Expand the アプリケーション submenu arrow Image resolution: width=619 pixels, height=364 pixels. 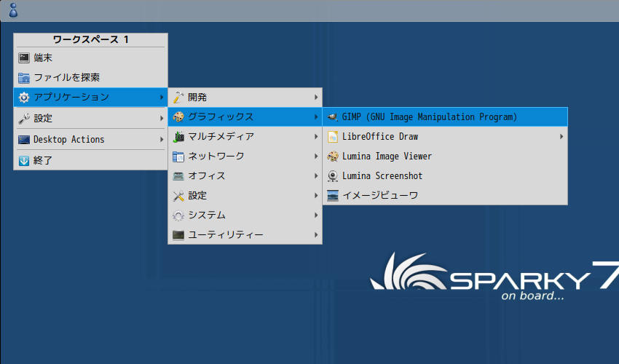(162, 97)
